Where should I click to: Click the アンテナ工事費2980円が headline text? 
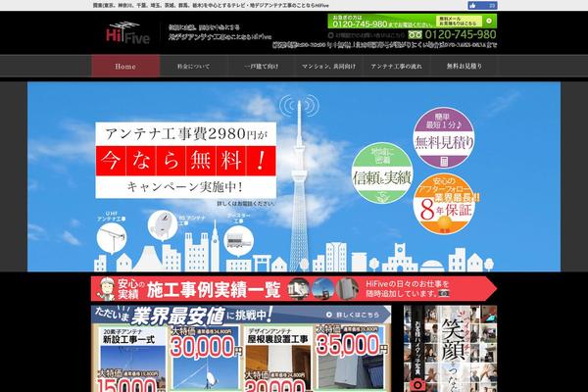(x=186, y=134)
